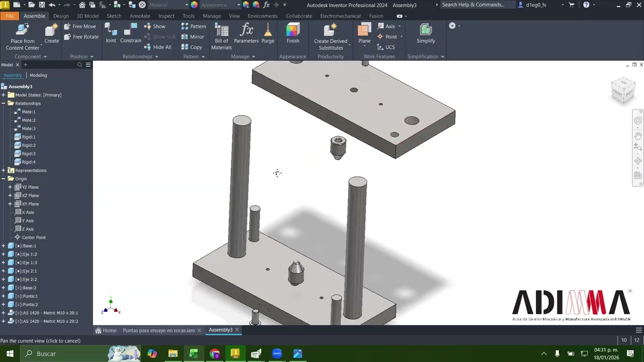Create a UCS work feature
The image size is (644, 362).
386,47
